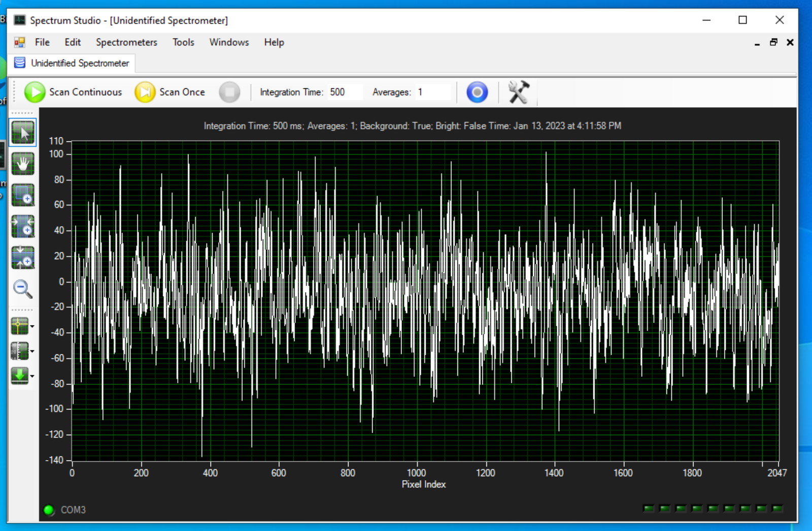Expand the axis scale dropdown arrow

(32, 351)
